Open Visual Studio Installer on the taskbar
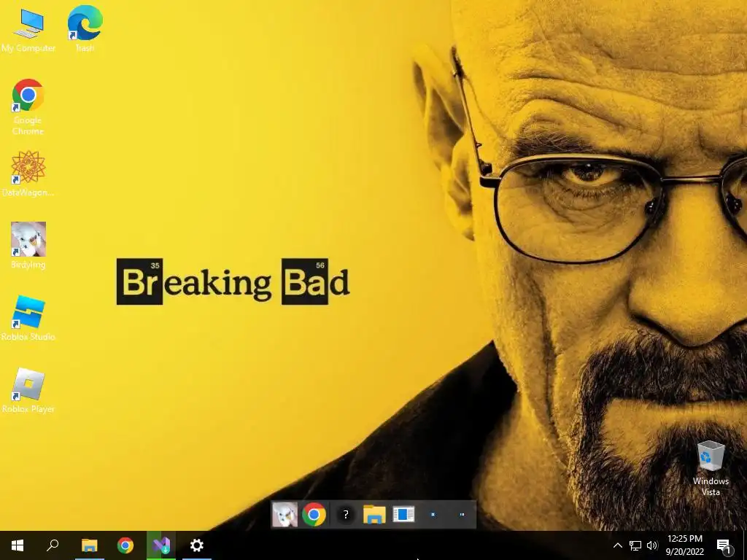 point(161,545)
